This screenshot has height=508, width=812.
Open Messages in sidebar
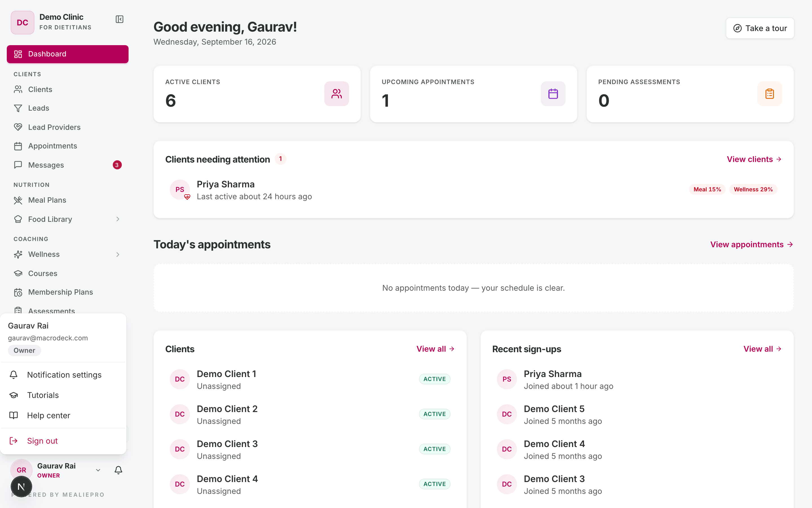pos(67,165)
